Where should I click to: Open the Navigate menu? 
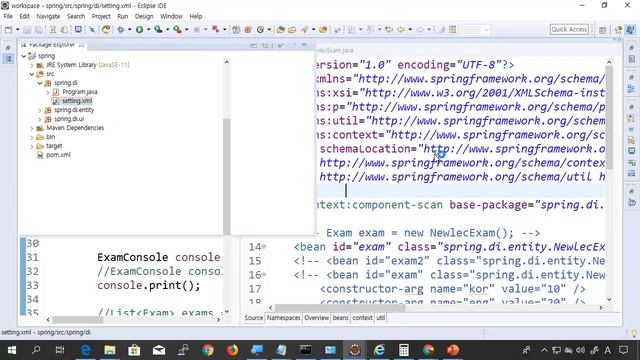point(48,16)
